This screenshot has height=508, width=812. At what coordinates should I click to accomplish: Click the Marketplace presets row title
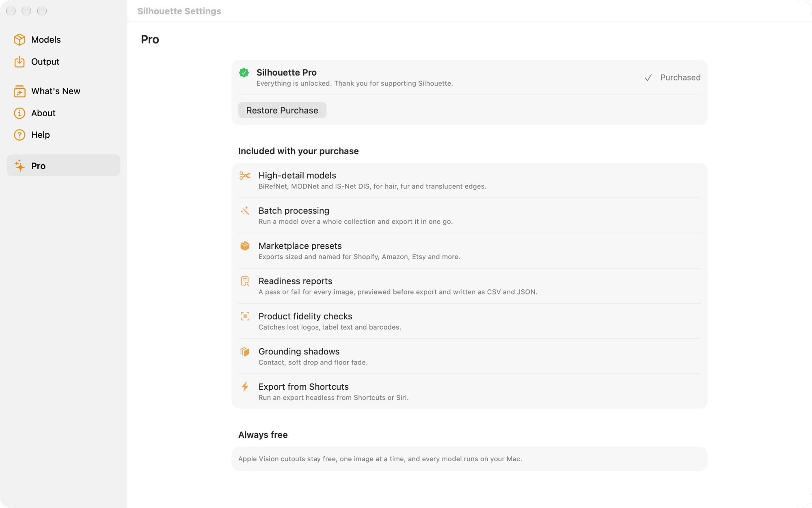pyautogui.click(x=300, y=246)
